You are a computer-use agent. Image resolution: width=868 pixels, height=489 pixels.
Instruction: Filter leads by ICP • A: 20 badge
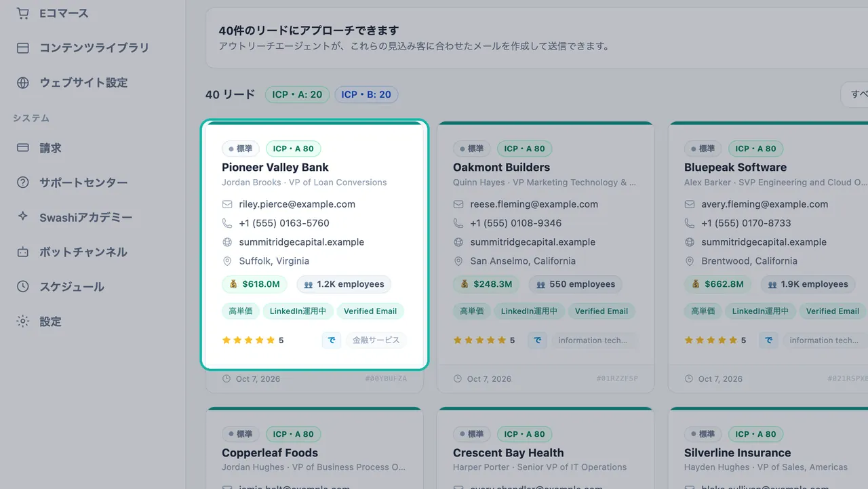[x=297, y=94]
